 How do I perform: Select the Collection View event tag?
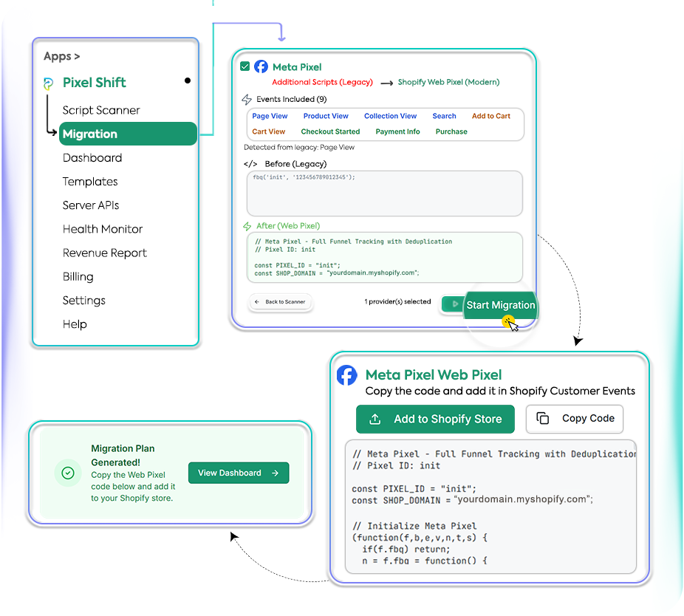tap(391, 116)
